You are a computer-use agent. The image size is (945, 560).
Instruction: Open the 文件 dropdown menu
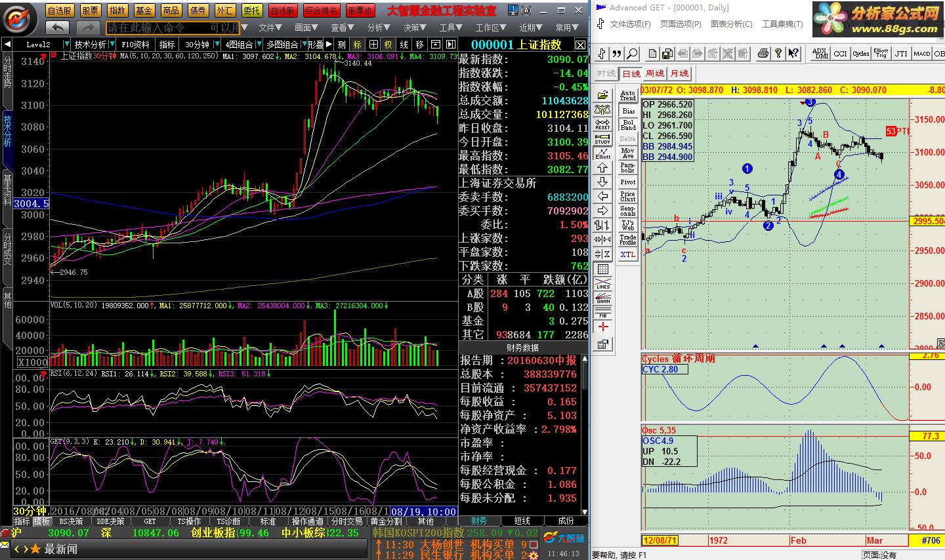click(x=270, y=28)
